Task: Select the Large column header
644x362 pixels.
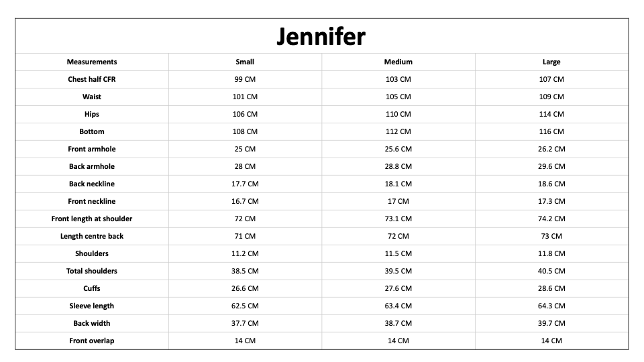Action: (x=551, y=62)
